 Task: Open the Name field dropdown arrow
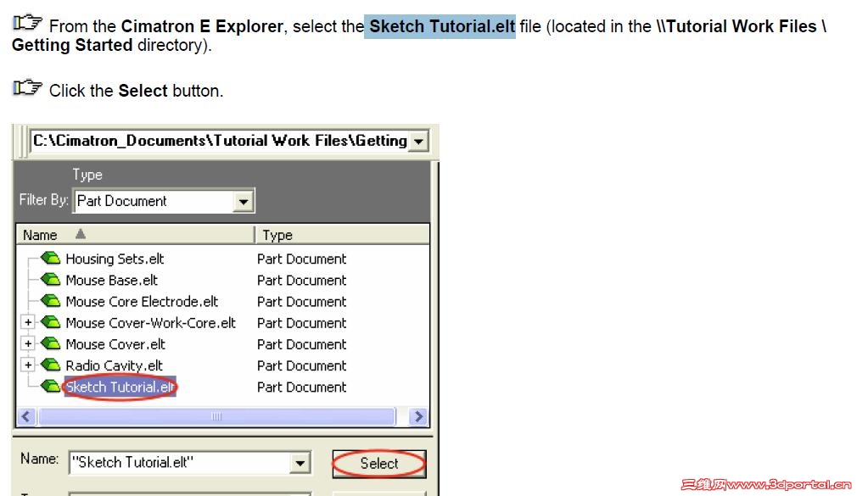300,463
